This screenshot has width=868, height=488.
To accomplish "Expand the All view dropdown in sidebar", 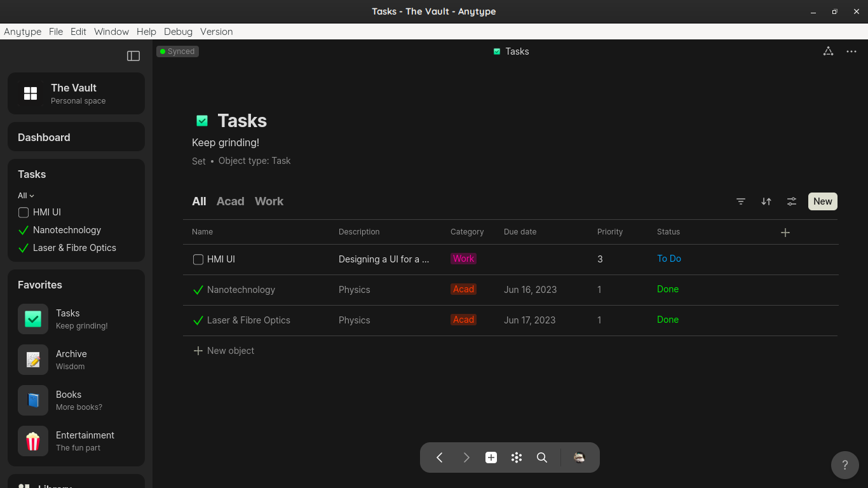I will coord(26,196).
